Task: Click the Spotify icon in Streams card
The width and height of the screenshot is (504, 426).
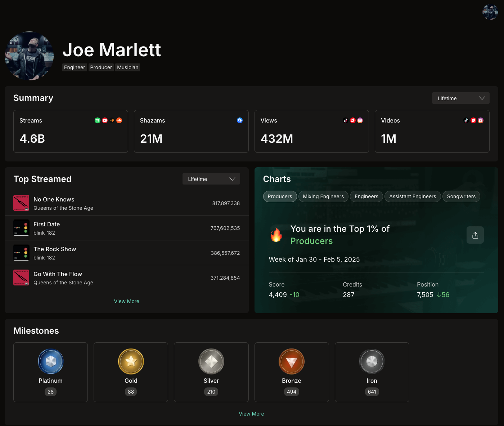Action: pyautogui.click(x=98, y=120)
